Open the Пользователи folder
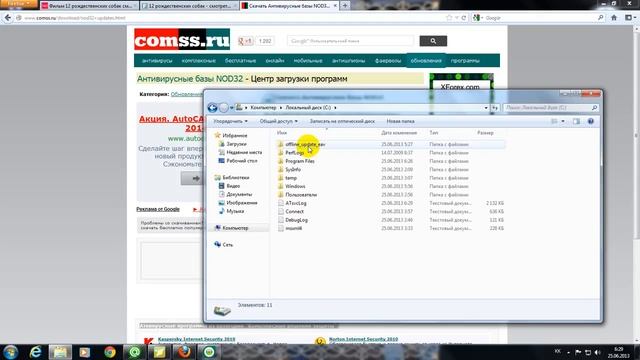Viewport: 640px width, 360px height. coord(301,195)
